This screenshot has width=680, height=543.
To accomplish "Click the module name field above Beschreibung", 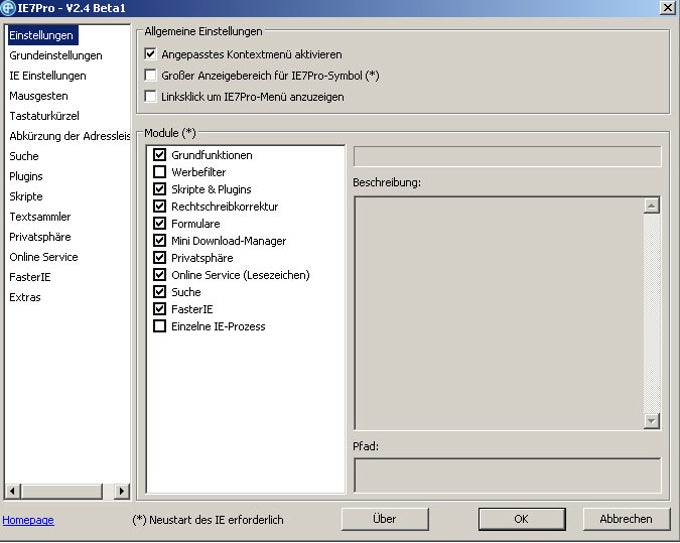I will pyautogui.click(x=507, y=156).
